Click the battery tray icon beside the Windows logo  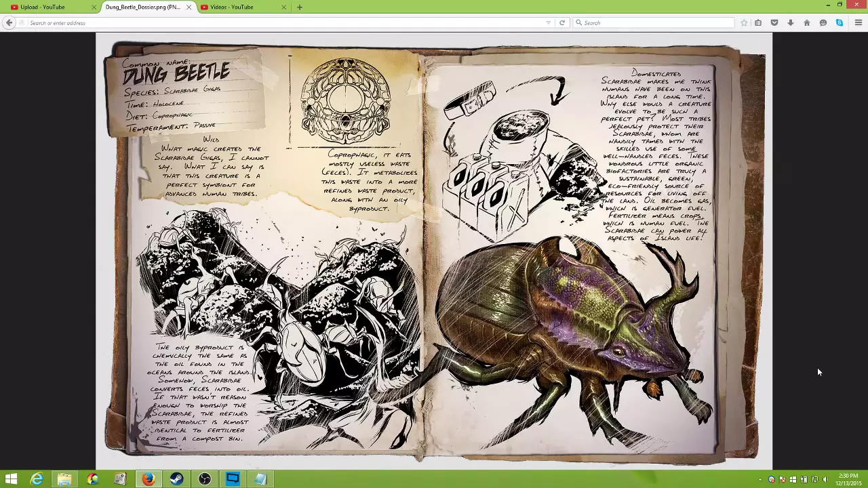(804, 480)
